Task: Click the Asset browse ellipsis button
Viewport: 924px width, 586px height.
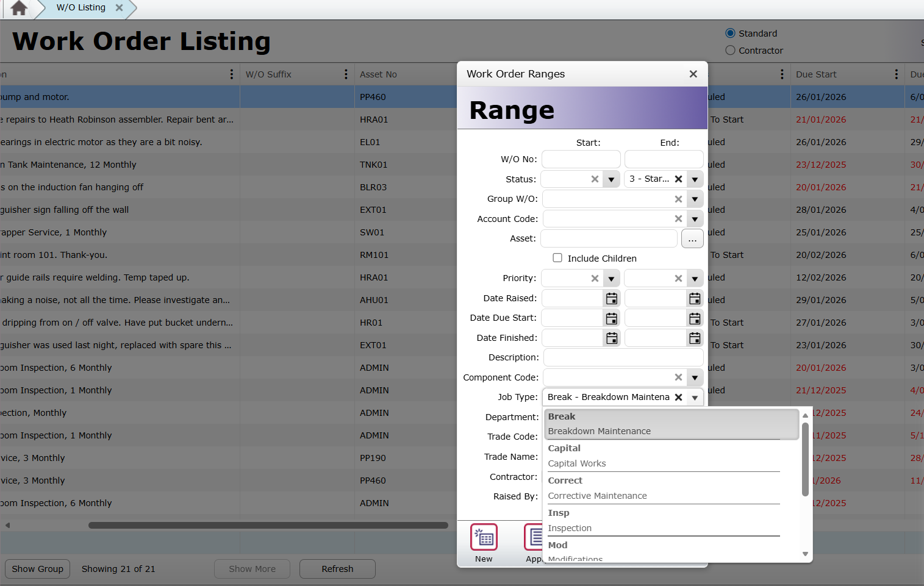Action: (692, 239)
